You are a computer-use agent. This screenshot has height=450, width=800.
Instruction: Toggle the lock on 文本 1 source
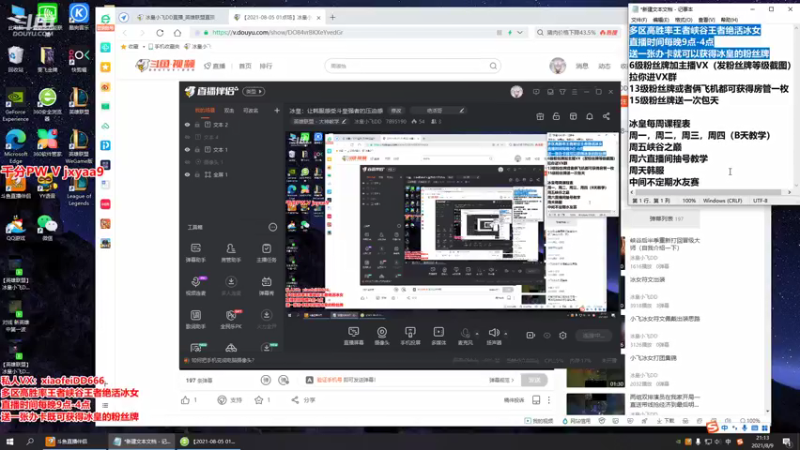click(197, 149)
